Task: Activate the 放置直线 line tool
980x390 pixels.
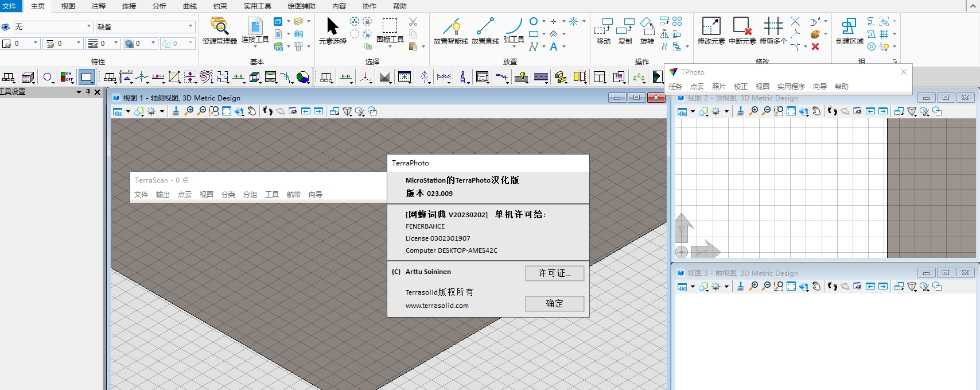Action: coord(485,30)
